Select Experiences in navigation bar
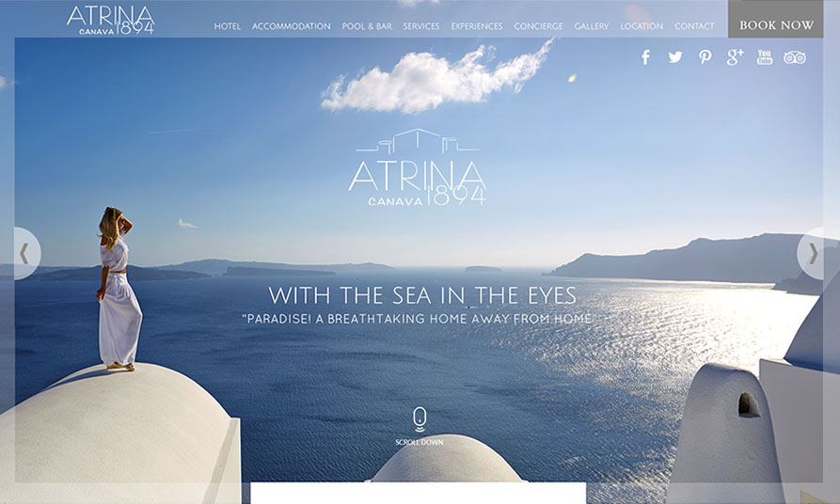Viewport: 840px width, 504px height. [477, 26]
